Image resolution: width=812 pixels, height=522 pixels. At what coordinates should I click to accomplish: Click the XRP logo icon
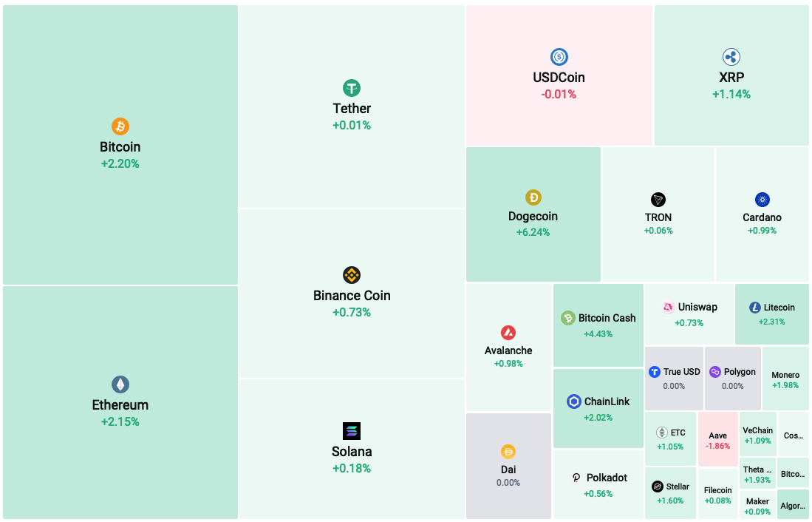[731, 57]
